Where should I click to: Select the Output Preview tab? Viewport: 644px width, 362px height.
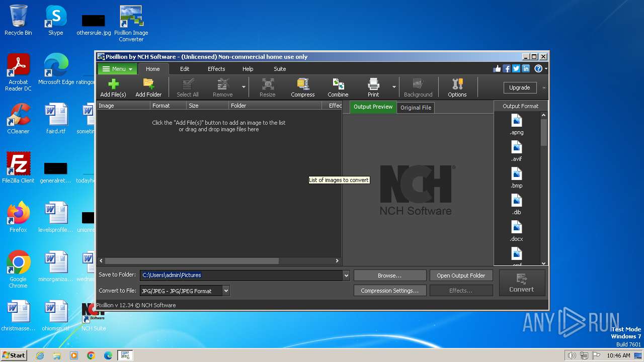point(373,107)
